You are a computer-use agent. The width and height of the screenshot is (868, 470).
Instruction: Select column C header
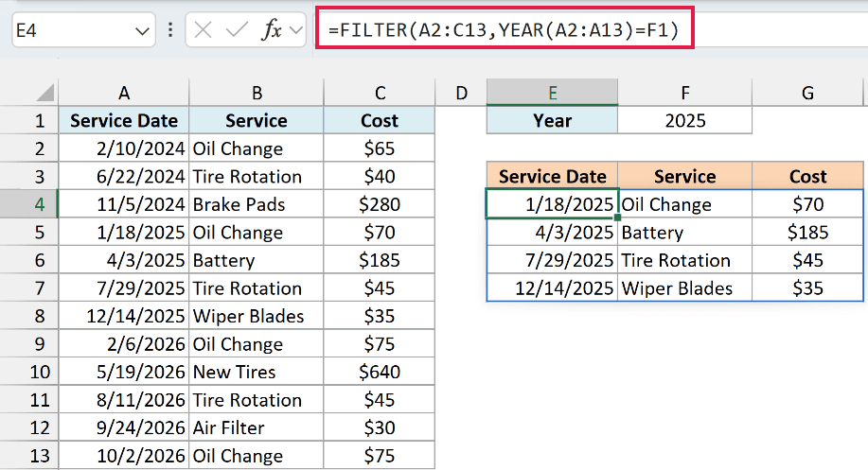tap(380, 93)
